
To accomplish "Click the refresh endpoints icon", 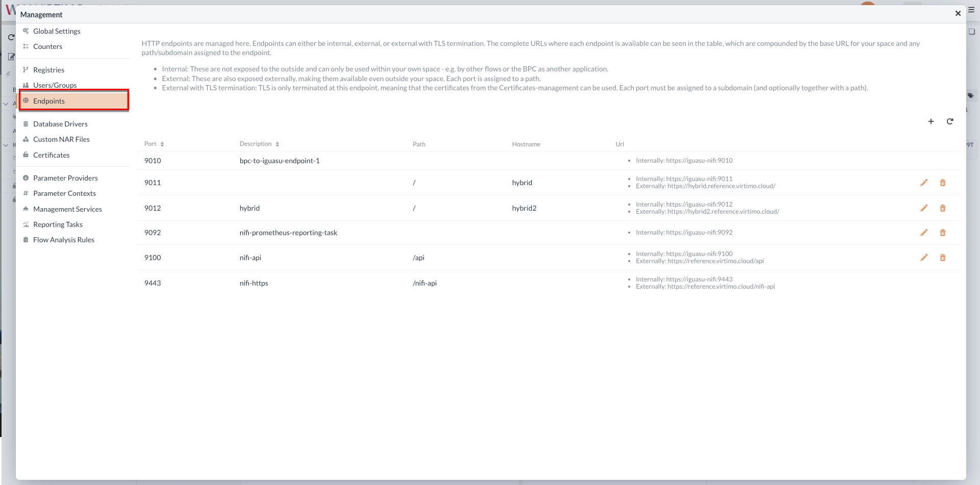I will 950,121.
